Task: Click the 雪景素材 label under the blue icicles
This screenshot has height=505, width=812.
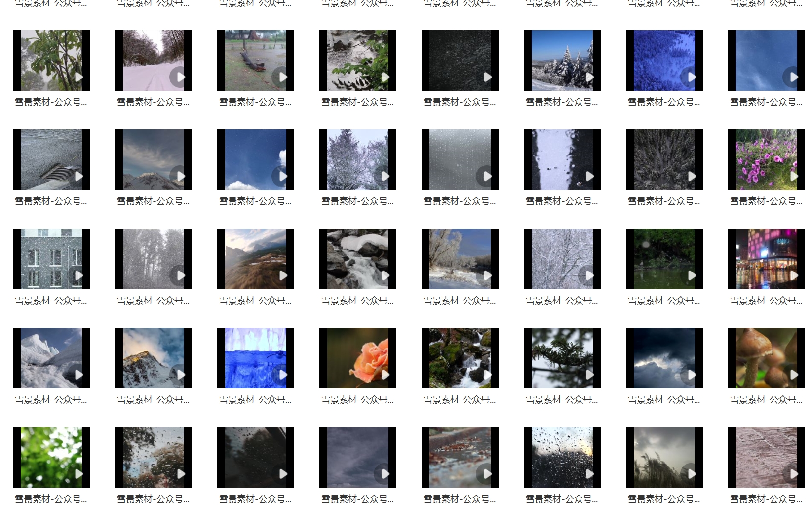Action: pos(255,400)
